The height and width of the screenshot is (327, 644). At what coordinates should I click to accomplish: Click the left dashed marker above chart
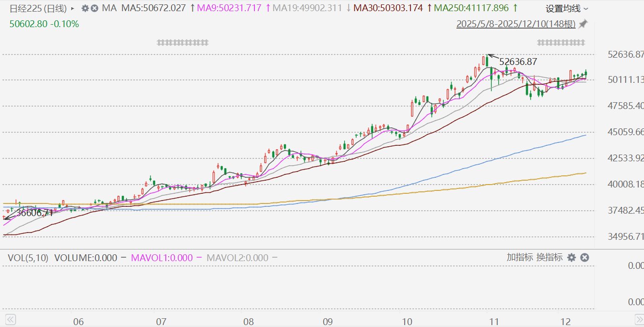tap(182, 43)
